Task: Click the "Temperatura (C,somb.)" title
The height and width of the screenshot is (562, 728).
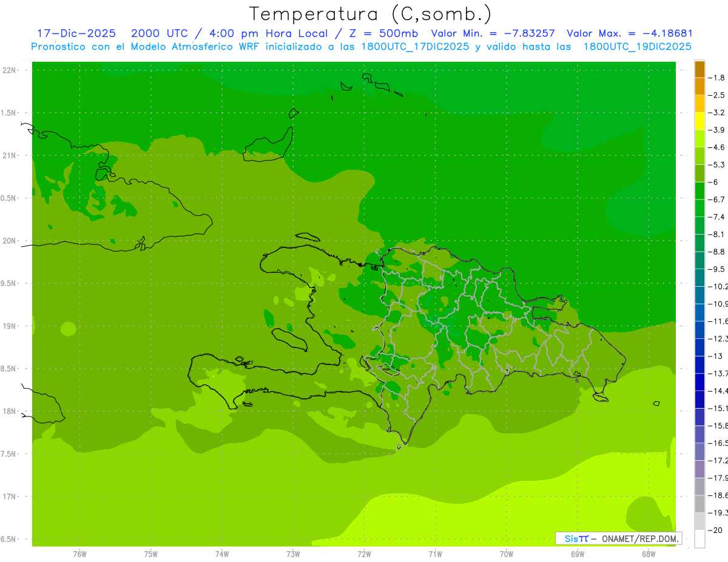Action: (371, 14)
